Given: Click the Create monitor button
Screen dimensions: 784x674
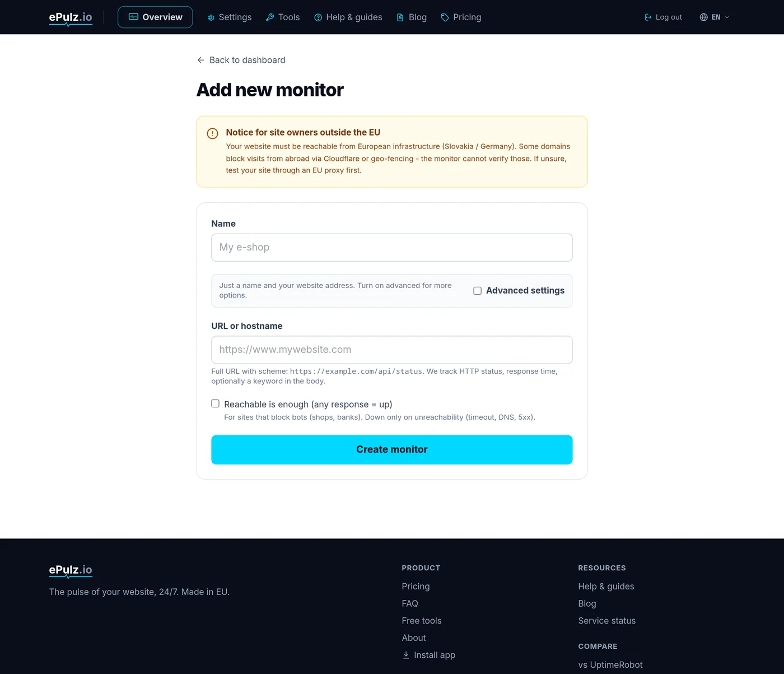Looking at the screenshot, I should click(392, 449).
